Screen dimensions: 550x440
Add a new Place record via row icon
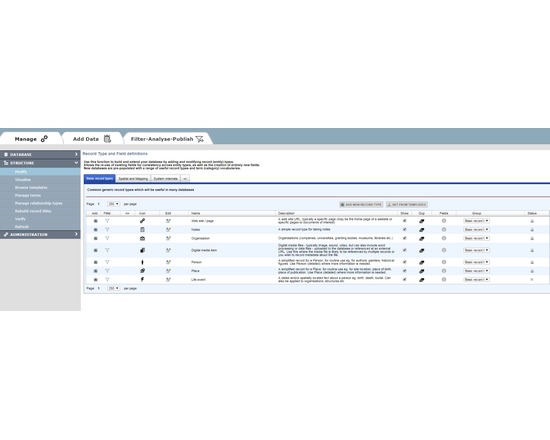95,271
